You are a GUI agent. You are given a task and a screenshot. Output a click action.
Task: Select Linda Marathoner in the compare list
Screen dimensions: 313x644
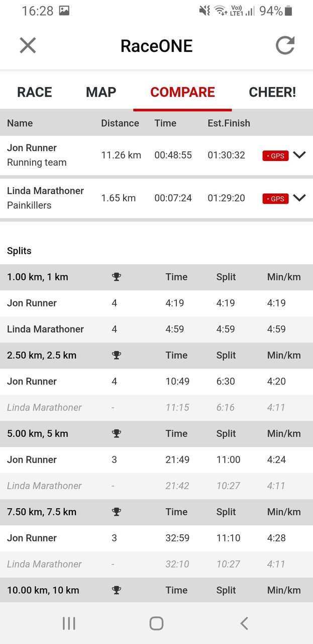45,191
